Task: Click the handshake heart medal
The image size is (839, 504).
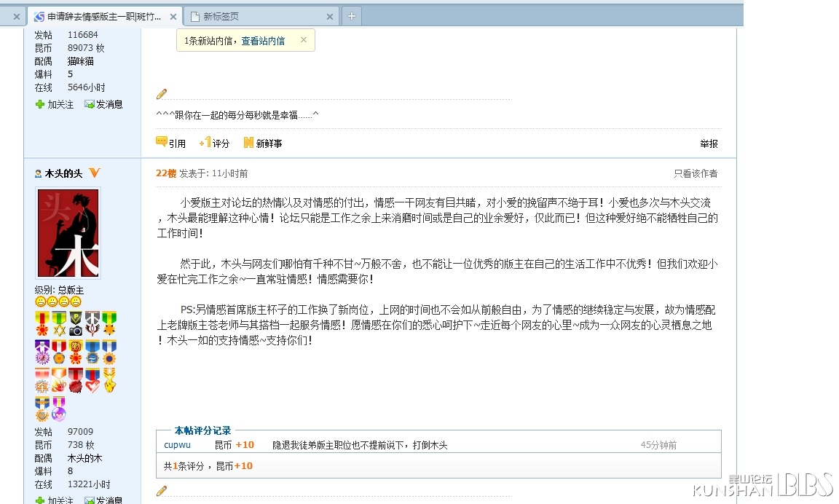Action: [x=92, y=381]
